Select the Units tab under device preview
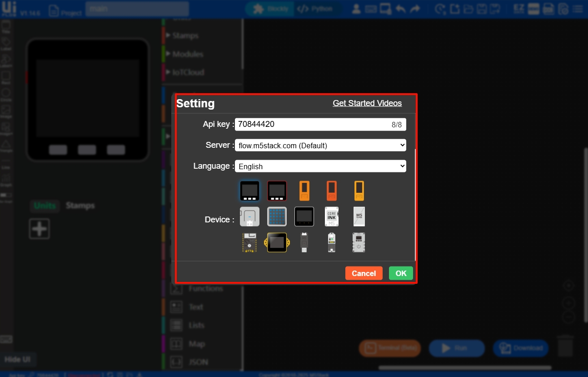Viewport: 588px width, 377px height. (45, 206)
